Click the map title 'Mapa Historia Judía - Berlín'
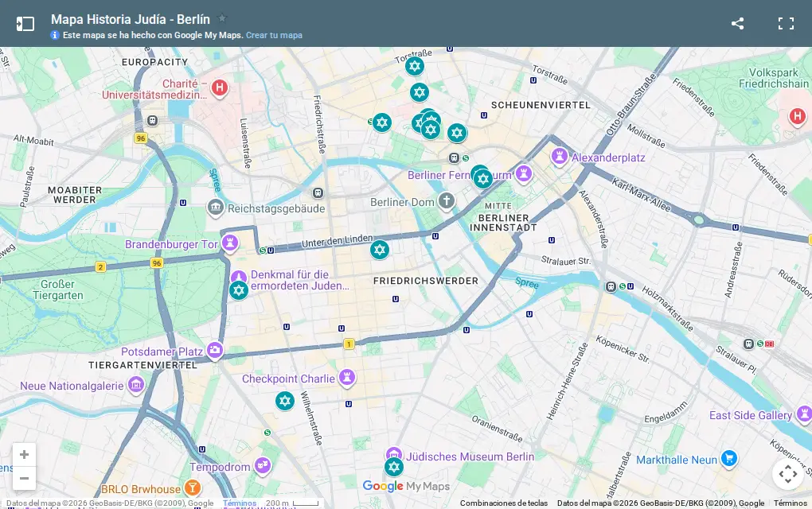Screen dimensions: 812x509 click(131, 19)
